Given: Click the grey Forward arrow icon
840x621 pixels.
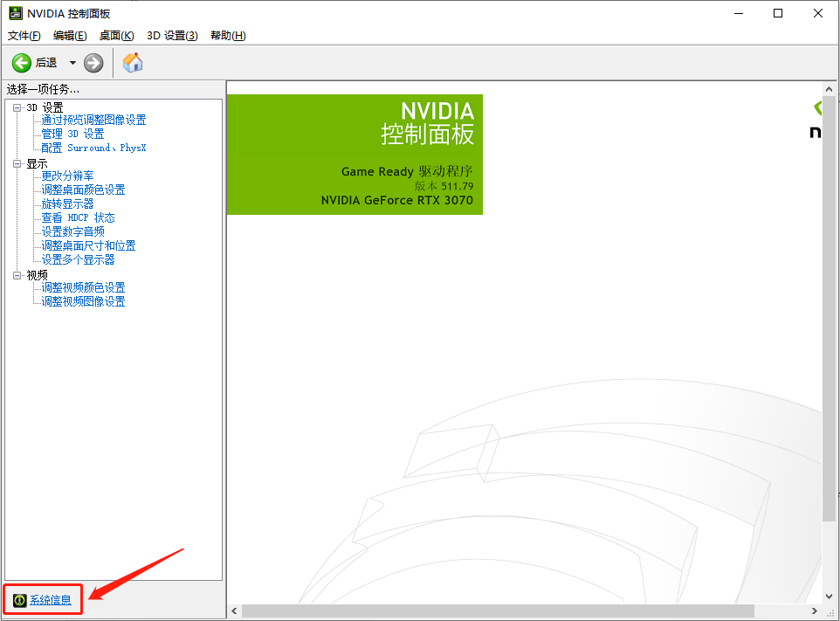Looking at the screenshot, I should point(93,63).
